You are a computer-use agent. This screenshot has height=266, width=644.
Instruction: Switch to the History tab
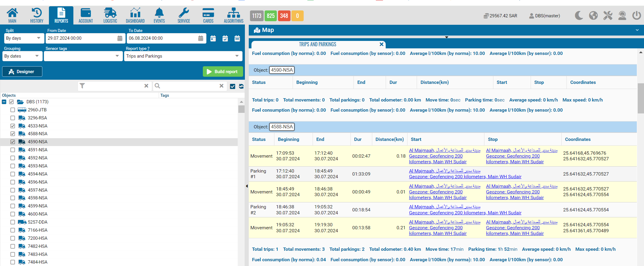37,15
